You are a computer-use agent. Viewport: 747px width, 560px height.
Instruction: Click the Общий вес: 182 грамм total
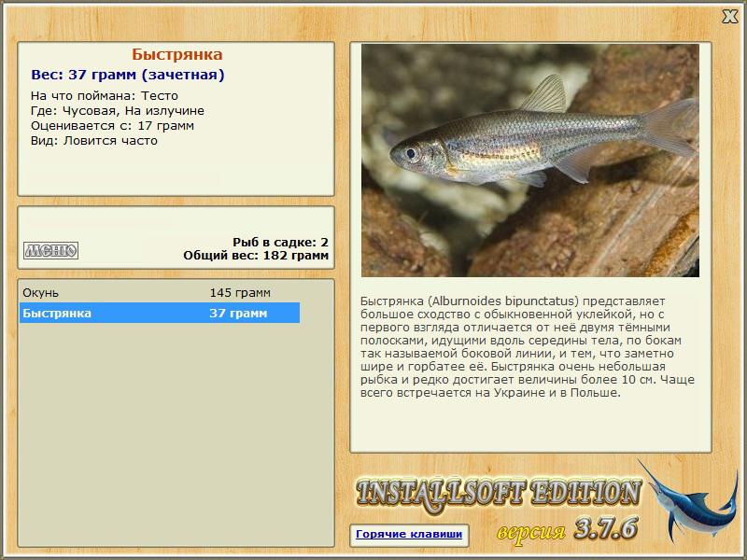[x=256, y=255]
